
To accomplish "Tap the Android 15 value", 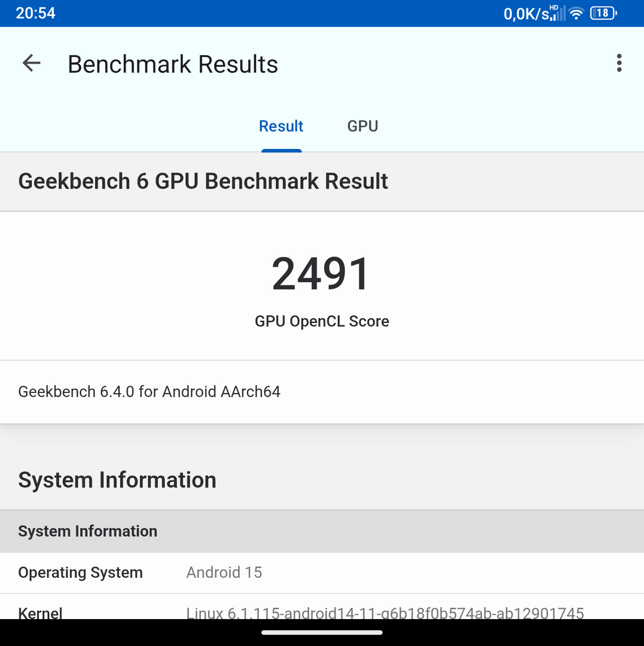I will pos(224,572).
